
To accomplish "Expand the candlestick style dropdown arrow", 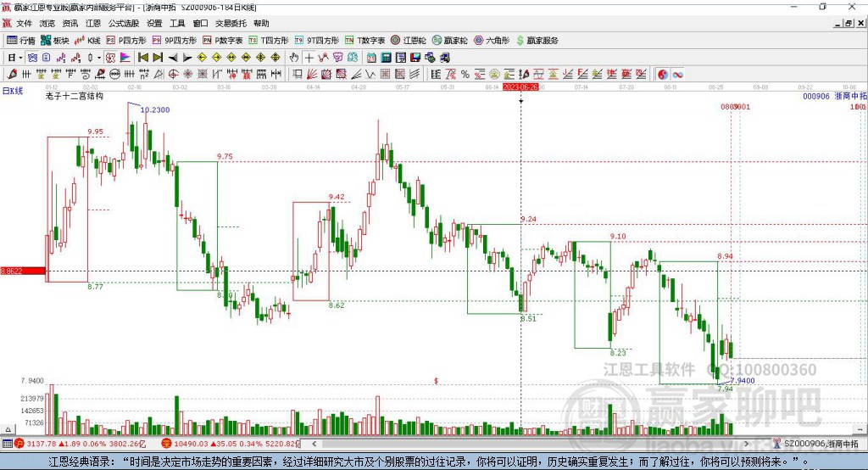I will coord(99,58).
